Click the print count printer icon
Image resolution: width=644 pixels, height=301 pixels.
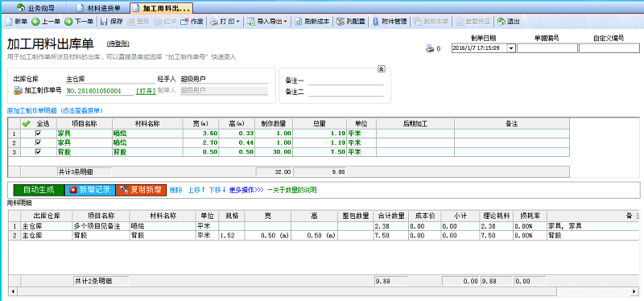(430, 48)
